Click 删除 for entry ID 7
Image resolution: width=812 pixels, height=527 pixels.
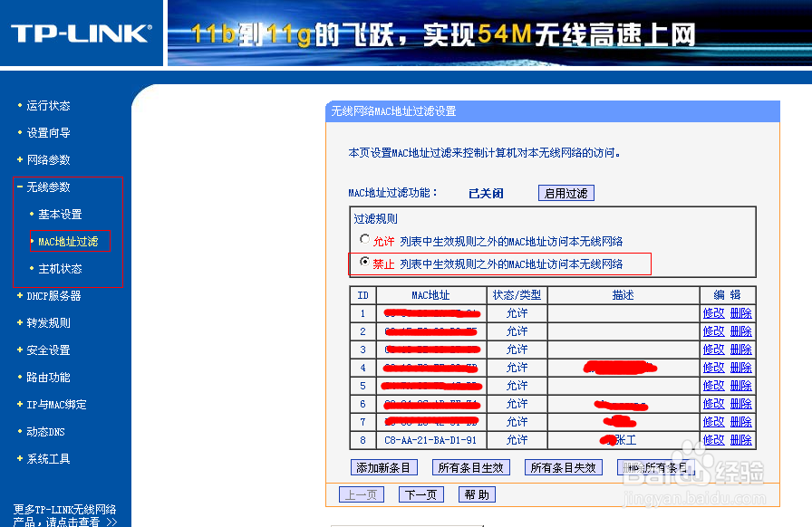(x=741, y=422)
